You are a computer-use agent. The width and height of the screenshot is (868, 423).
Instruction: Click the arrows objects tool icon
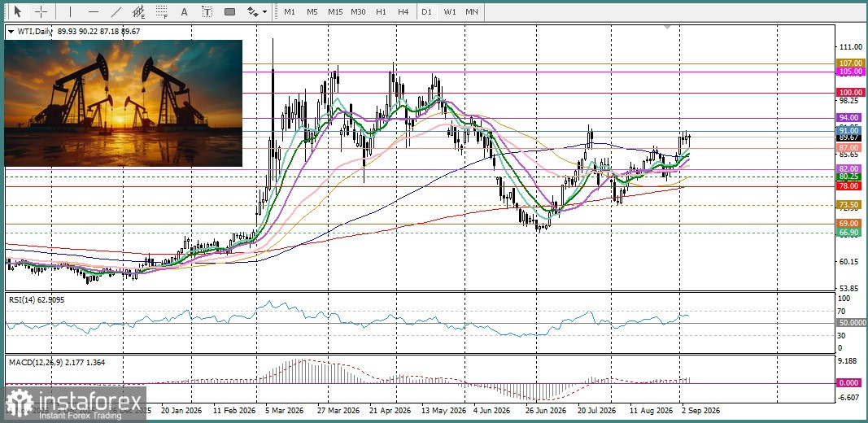[x=252, y=11]
